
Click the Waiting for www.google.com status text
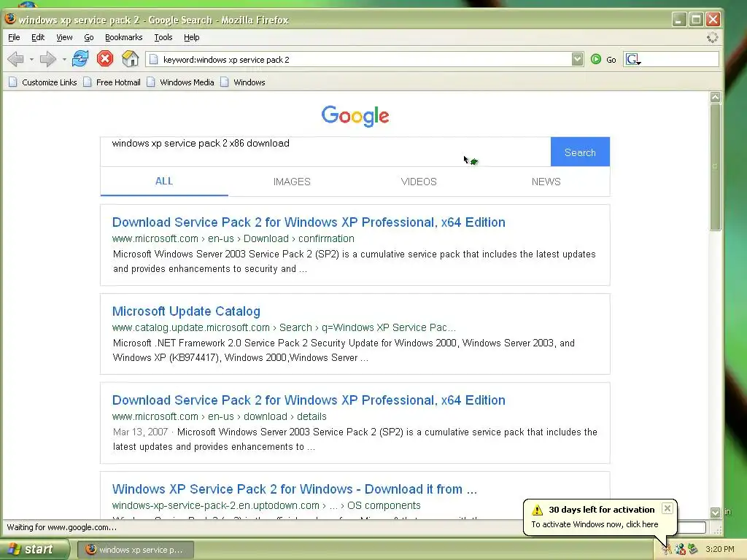pos(61,527)
